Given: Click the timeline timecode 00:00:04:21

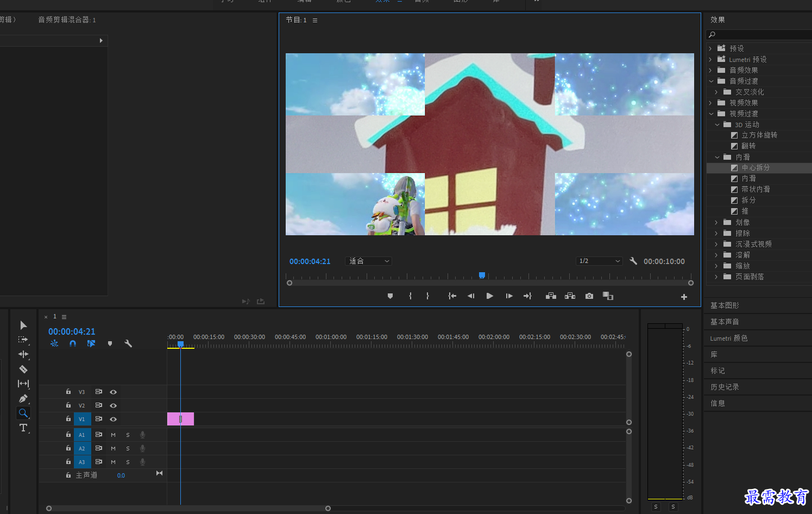Looking at the screenshot, I should coord(72,331).
